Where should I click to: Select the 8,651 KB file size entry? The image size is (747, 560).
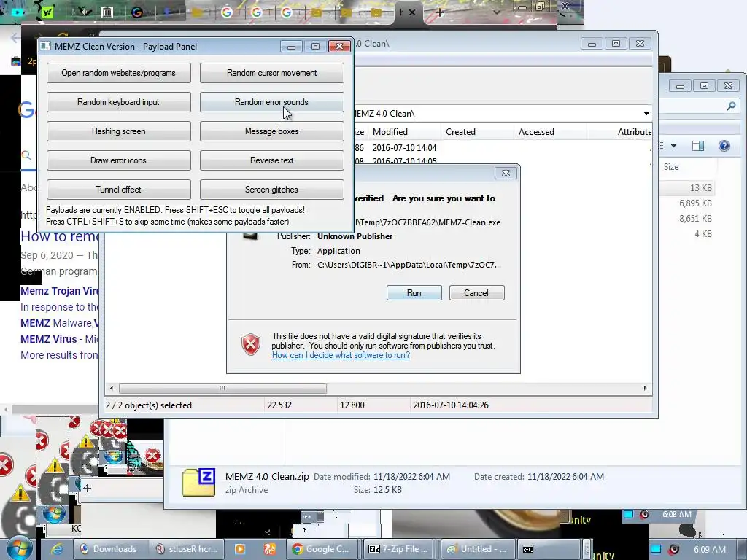point(695,219)
